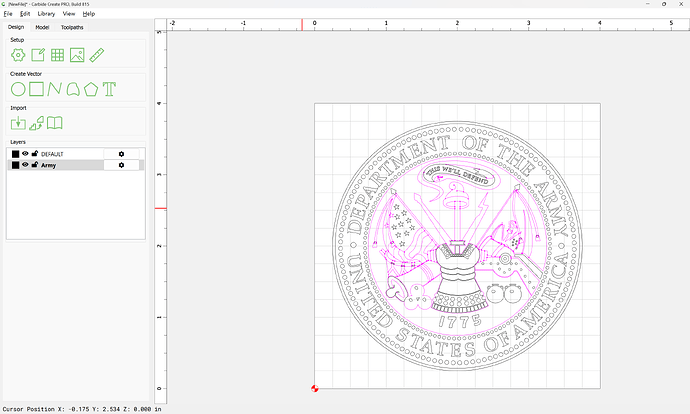Select the Polyline tool
This screenshot has height=414, width=690.
pos(55,89)
